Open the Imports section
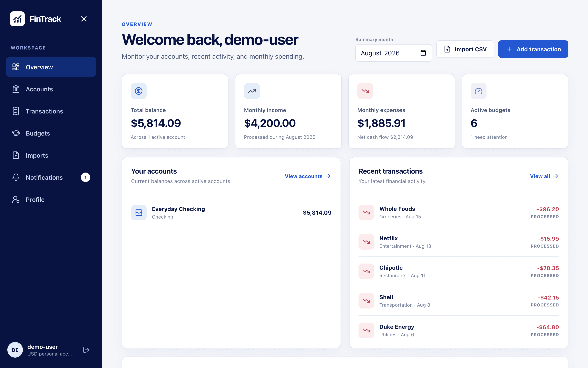Viewport: 588px width, 368px height. click(51, 155)
